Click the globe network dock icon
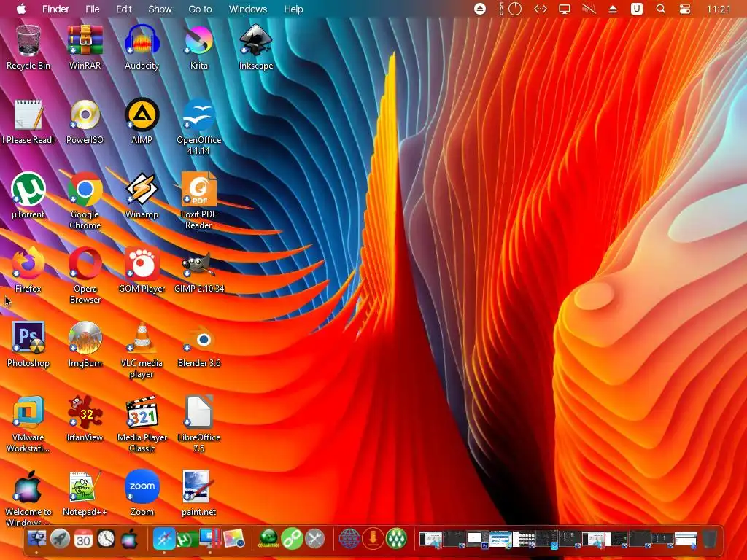The width and height of the screenshot is (747, 560). point(349,539)
